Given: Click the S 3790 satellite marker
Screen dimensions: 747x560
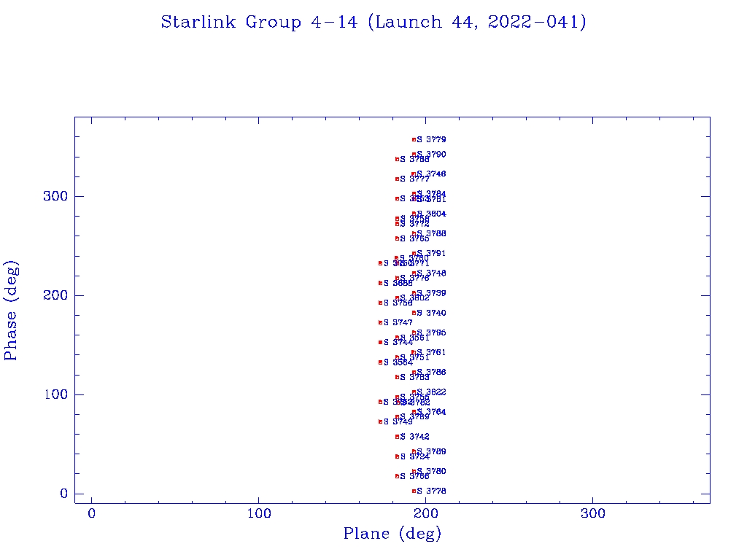Looking at the screenshot, I should click(414, 155).
